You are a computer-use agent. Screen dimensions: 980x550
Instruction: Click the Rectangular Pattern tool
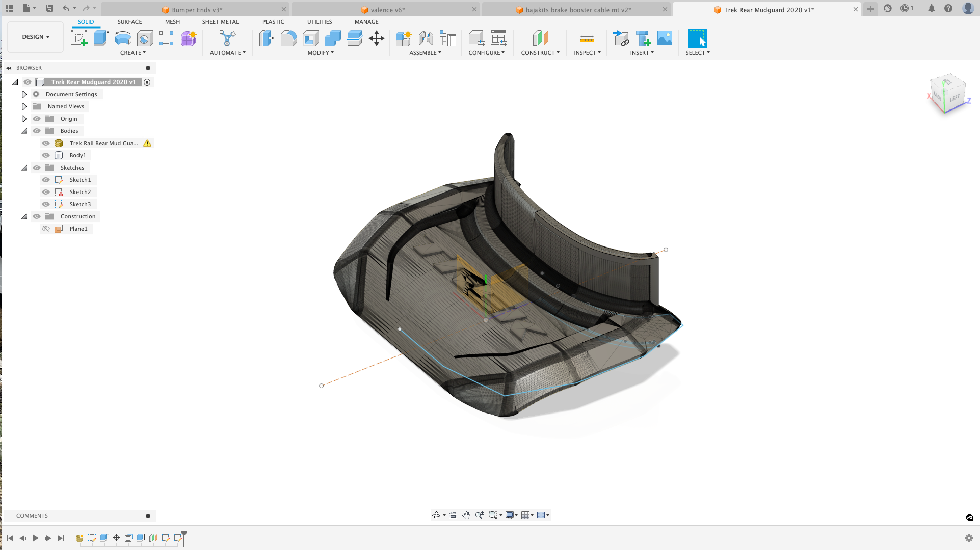[x=166, y=38]
